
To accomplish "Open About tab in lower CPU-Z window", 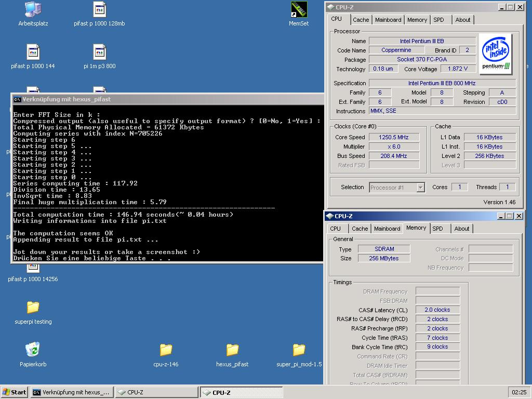I will tap(462, 229).
